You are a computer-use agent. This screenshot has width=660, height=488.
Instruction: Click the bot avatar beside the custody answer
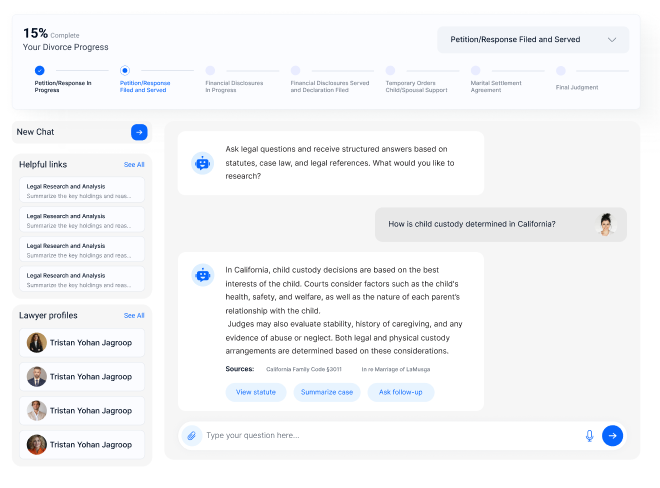click(x=203, y=274)
